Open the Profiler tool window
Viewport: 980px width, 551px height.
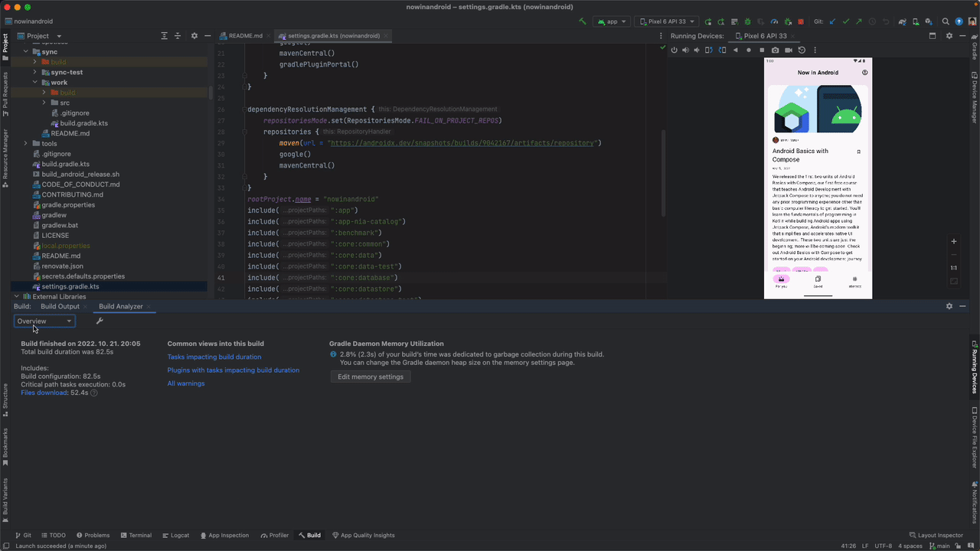tap(274, 536)
